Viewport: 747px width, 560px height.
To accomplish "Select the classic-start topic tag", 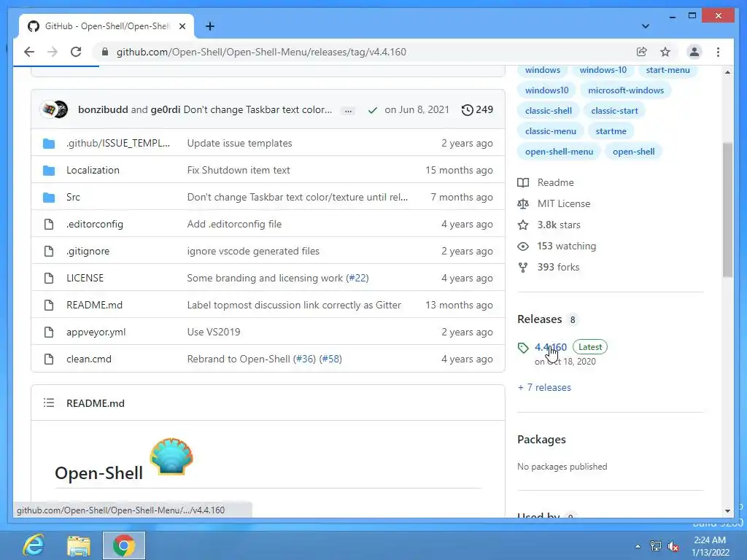I will click(x=614, y=111).
